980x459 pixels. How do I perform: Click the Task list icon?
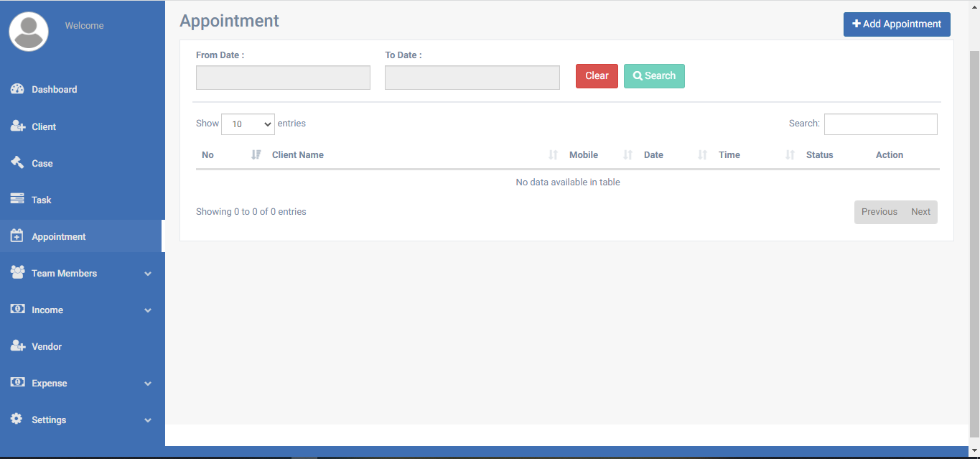pyautogui.click(x=17, y=200)
